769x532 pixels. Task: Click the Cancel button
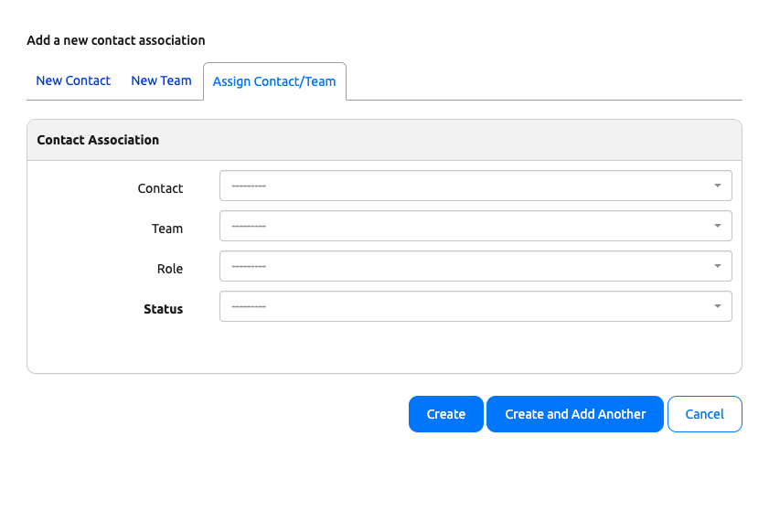pos(704,413)
